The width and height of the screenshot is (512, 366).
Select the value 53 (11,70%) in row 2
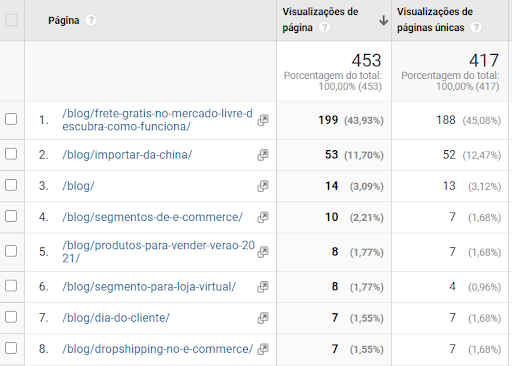pos(354,155)
